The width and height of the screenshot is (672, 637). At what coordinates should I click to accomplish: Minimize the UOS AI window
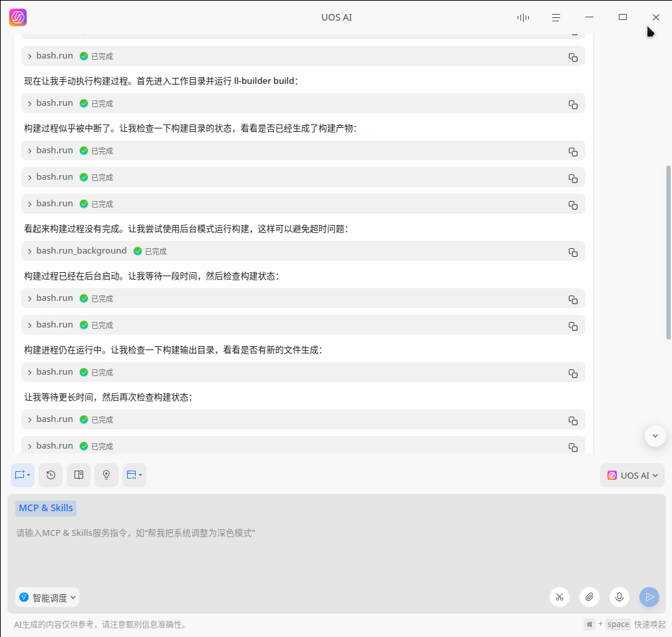pos(589,17)
